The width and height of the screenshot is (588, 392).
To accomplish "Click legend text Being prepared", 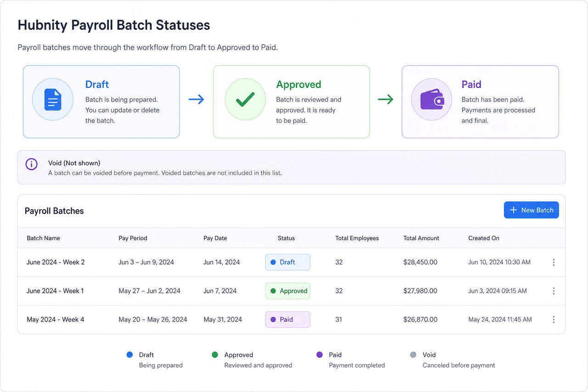I will [161, 365].
